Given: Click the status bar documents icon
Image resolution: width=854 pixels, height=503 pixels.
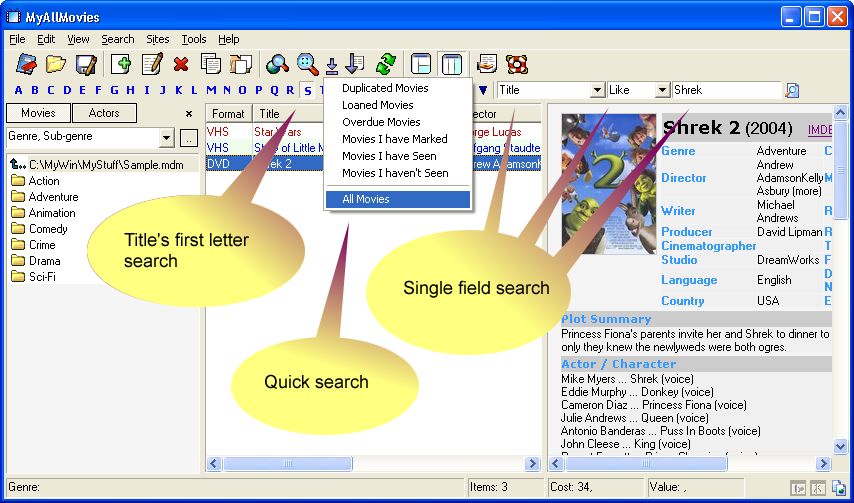Looking at the screenshot, I should [838, 487].
